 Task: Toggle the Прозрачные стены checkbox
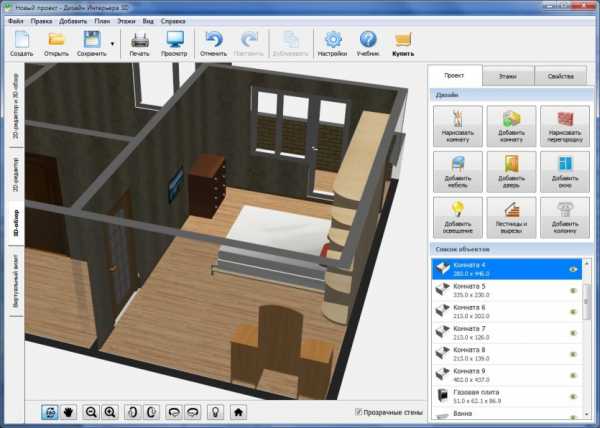point(359,411)
